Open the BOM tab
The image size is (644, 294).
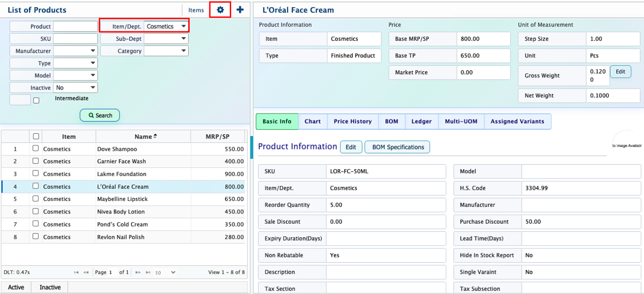[x=391, y=121]
